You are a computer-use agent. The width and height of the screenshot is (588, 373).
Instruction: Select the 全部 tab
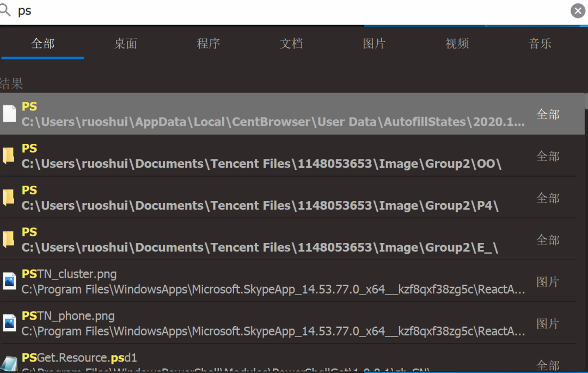(x=43, y=44)
